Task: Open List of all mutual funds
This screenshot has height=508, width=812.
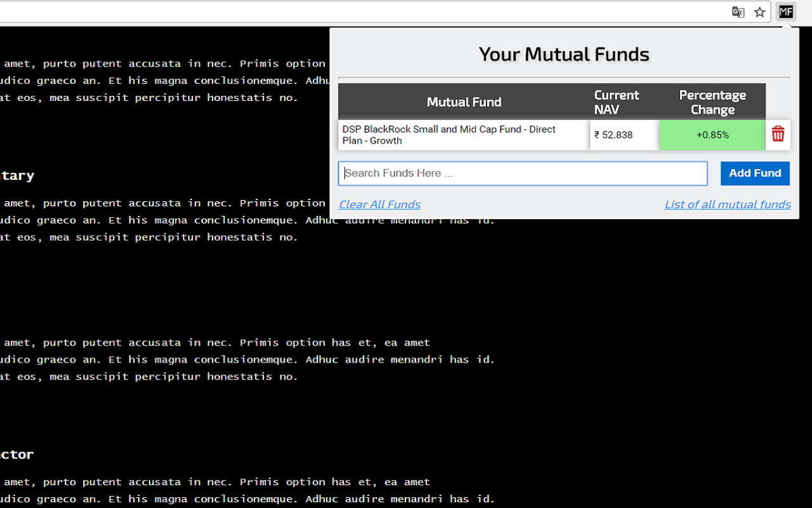Action: [x=727, y=204]
